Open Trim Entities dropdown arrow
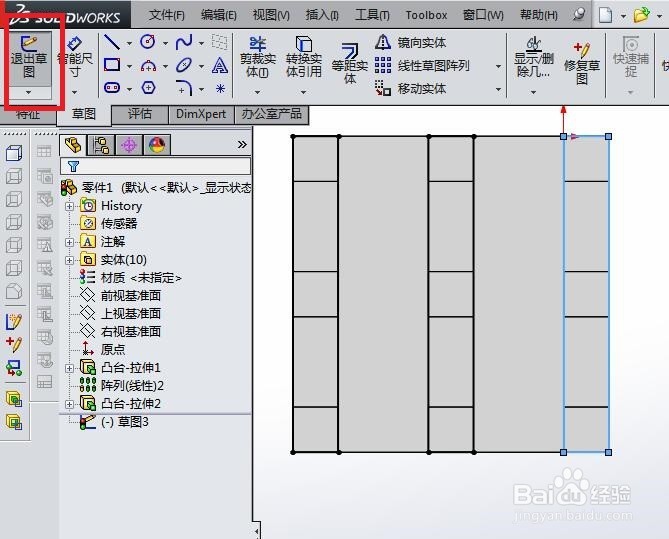This screenshot has width=669, height=539. (257, 92)
